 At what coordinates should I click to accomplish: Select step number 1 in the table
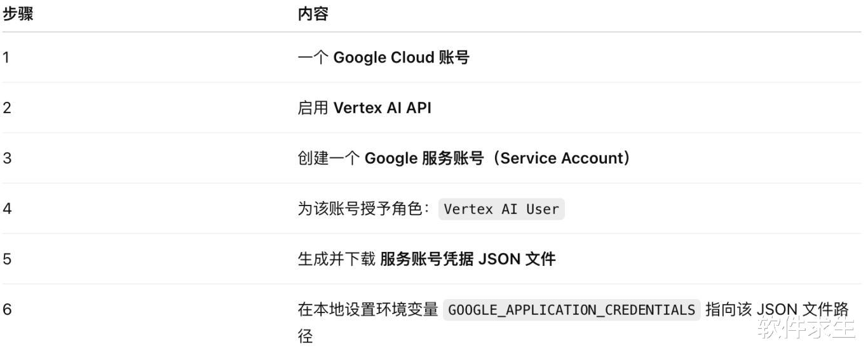coord(6,58)
